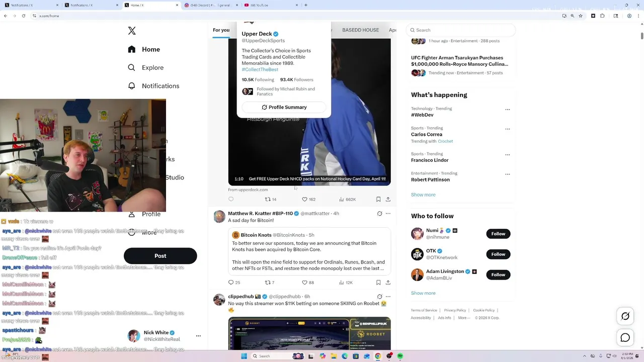Click the blue Post button
The height and width of the screenshot is (362, 644).
[x=160, y=256]
